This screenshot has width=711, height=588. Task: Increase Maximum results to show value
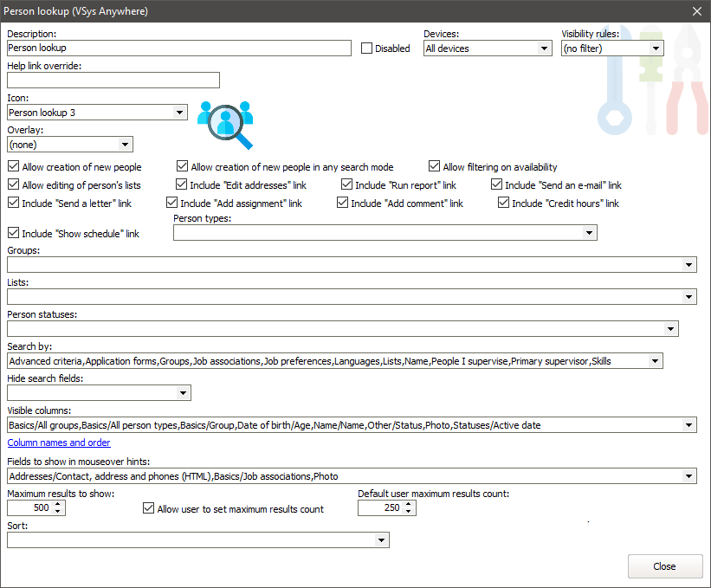[58, 504]
